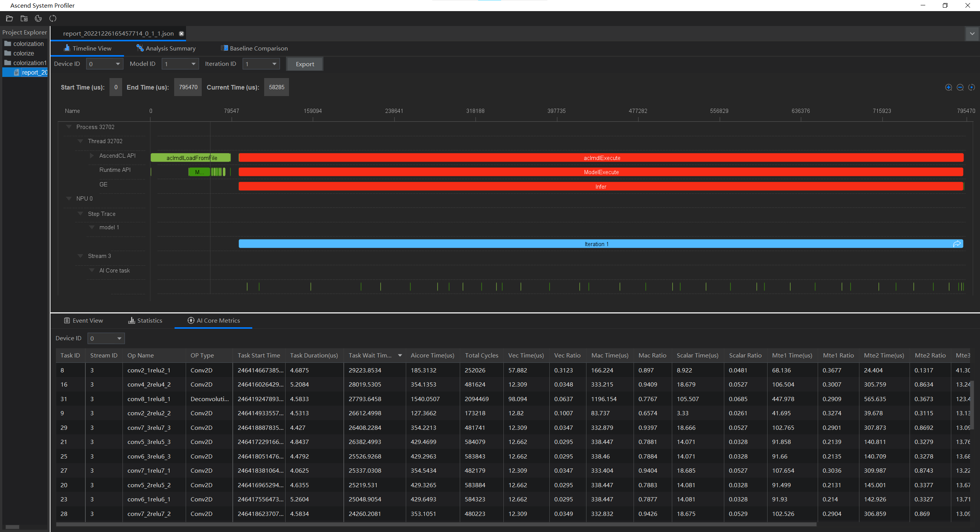Sort by Task ID column header
The image size is (980, 532).
tap(70, 356)
